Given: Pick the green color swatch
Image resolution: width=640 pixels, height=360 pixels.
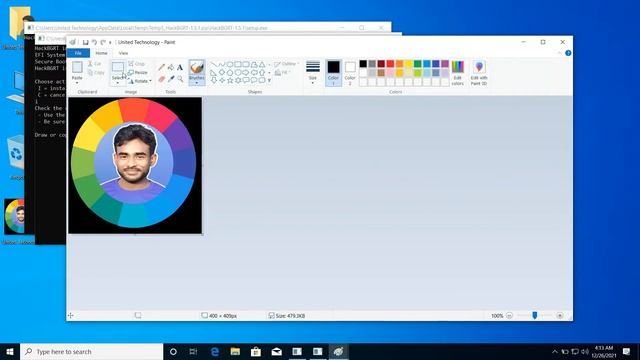Looking at the screenshot, I should (418, 64).
